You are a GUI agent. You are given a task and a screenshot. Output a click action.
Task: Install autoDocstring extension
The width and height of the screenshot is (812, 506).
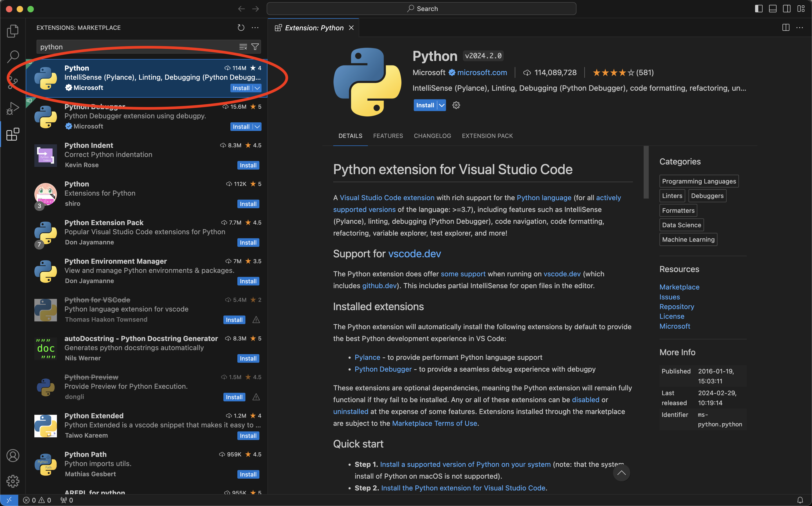(248, 359)
